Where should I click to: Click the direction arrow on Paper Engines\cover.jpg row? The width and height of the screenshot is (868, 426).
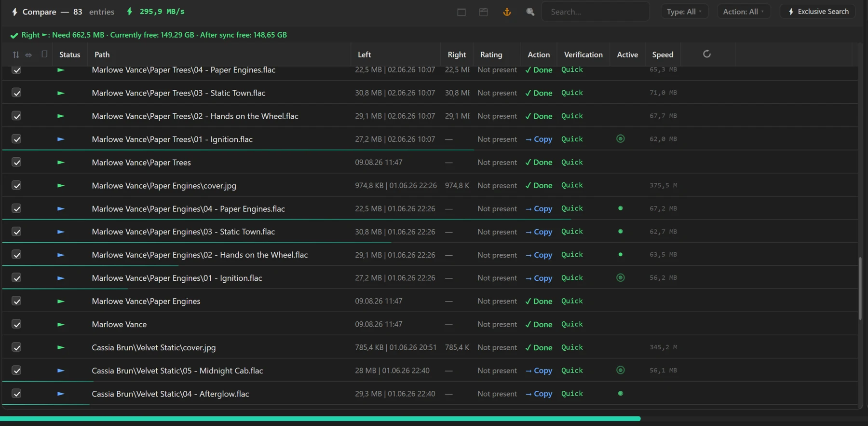pyautogui.click(x=61, y=186)
